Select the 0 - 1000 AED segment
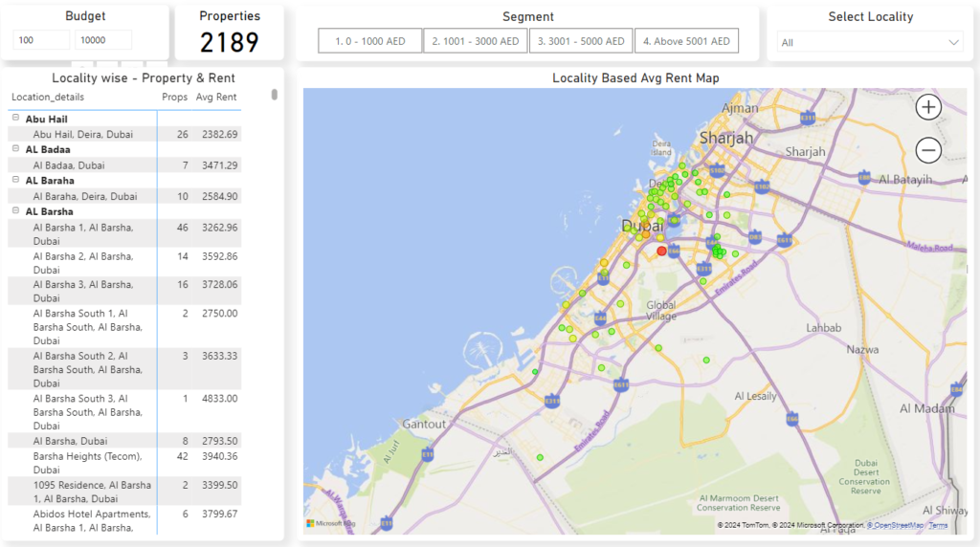This screenshot has height=547, width=980. tap(370, 41)
